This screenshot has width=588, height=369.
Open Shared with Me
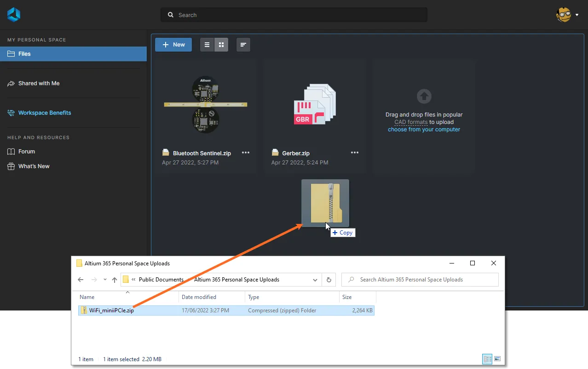(39, 83)
